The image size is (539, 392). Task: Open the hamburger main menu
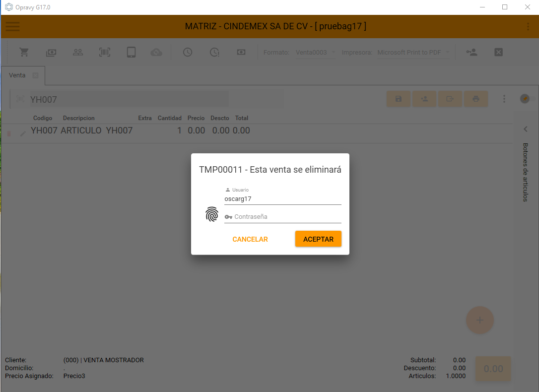coord(13,26)
